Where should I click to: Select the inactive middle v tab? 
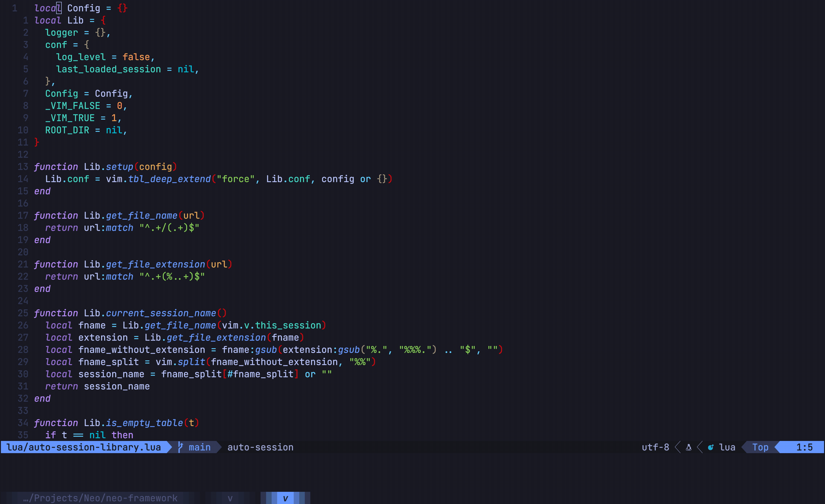click(x=230, y=498)
